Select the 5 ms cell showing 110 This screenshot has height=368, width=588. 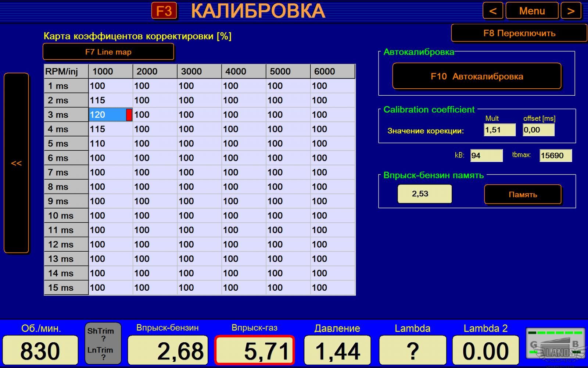tap(110, 144)
